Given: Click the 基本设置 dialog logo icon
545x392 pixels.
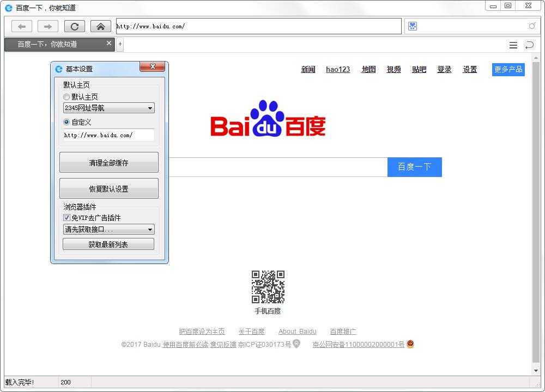Looking at the screenshot, I should (59, 69).
